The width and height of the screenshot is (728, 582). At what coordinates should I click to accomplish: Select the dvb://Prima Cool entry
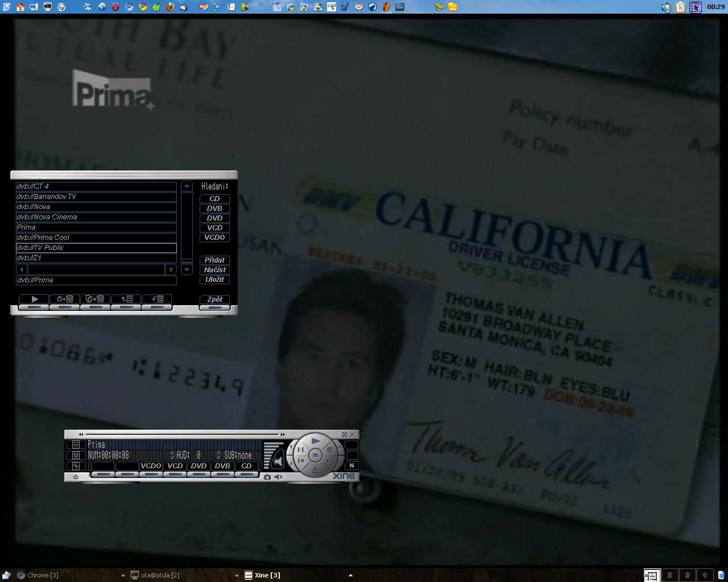coord(96,238)
